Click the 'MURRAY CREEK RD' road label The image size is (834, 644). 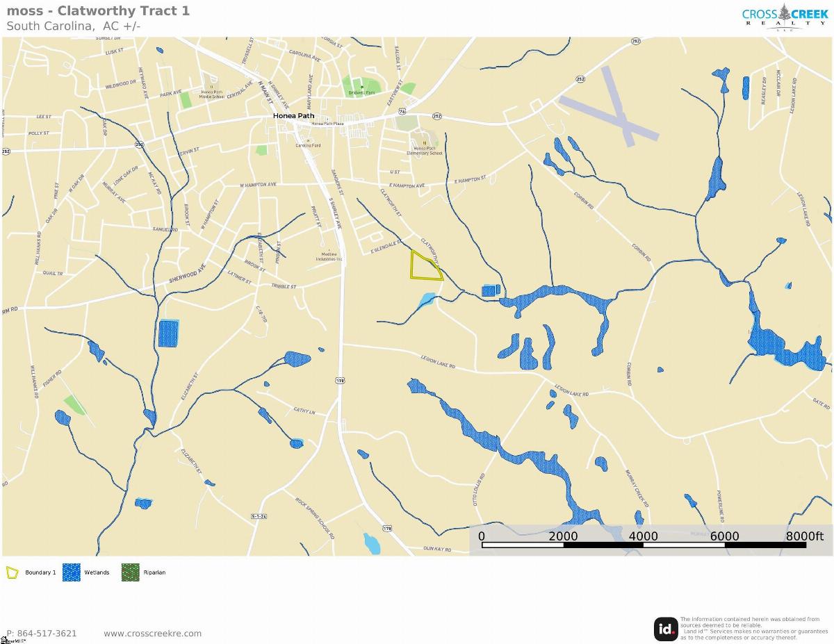(x=635, y=488)
